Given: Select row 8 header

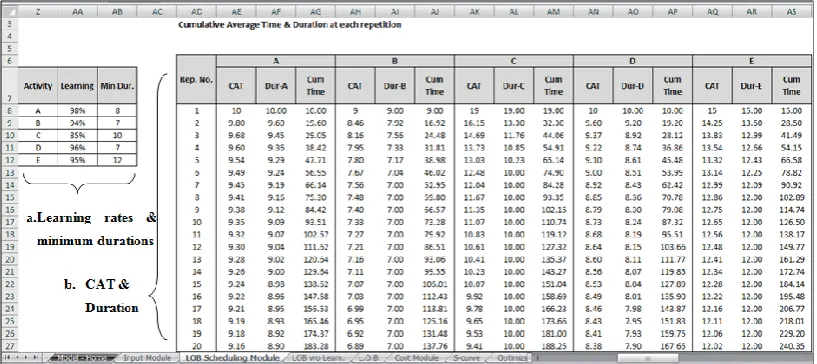Looking at the screenshot, I should point(9,110).
